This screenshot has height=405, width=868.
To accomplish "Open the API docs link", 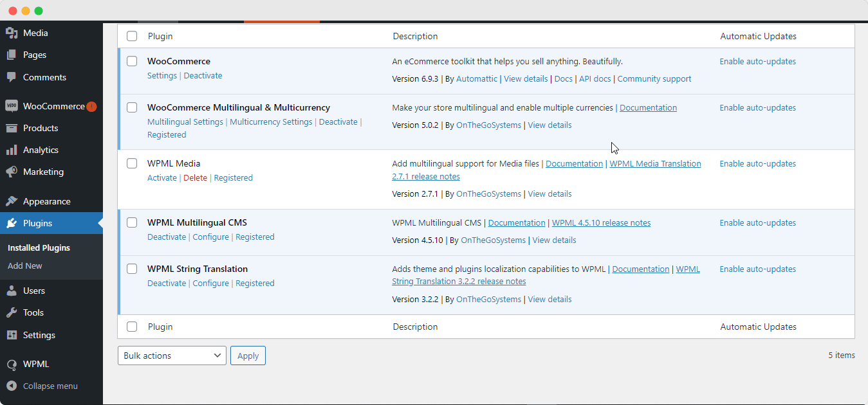I will [595, 78].
